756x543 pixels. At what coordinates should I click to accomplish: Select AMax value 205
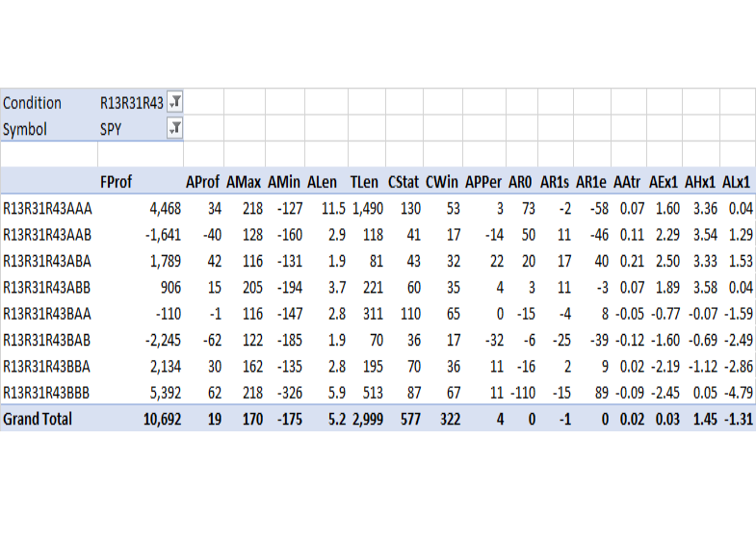252,287
